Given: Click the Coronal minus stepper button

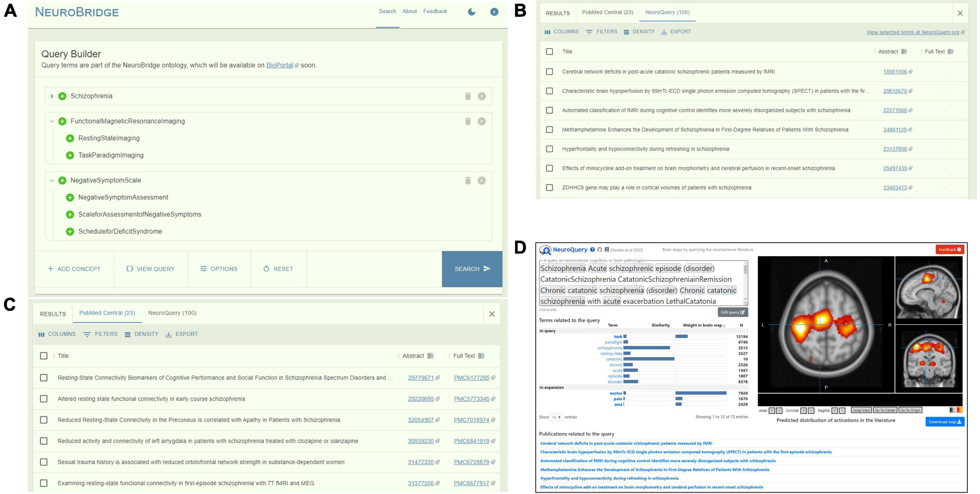Looking at the screenshot, I should tap(811, 411).
